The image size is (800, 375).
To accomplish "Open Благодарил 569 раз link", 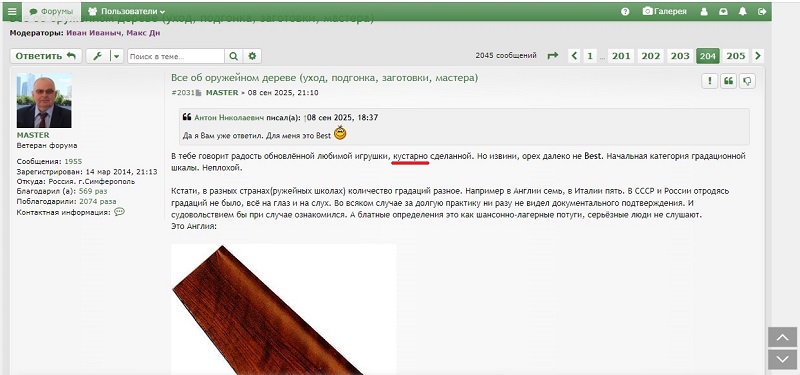I will (x=93, y=191).
